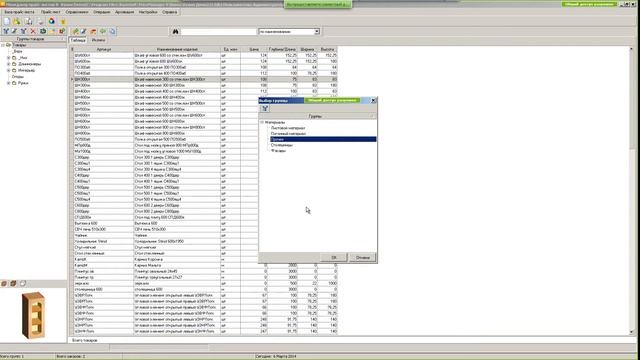Click the puzzle piece group toolbar icon
The height and width of the screenshot is (360, 640).
pyautogui.click(x=62, y=31)
